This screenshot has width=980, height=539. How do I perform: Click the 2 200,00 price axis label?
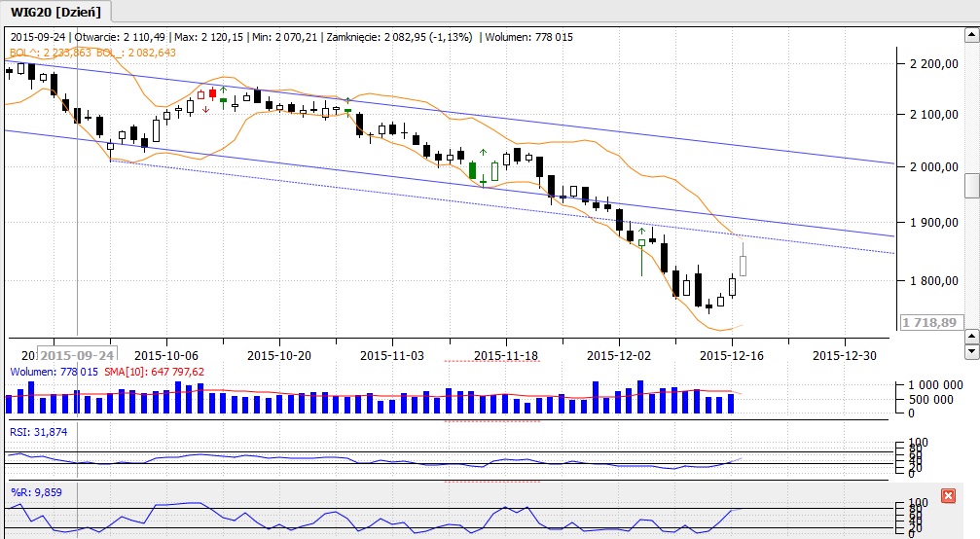tap(934, 63)
